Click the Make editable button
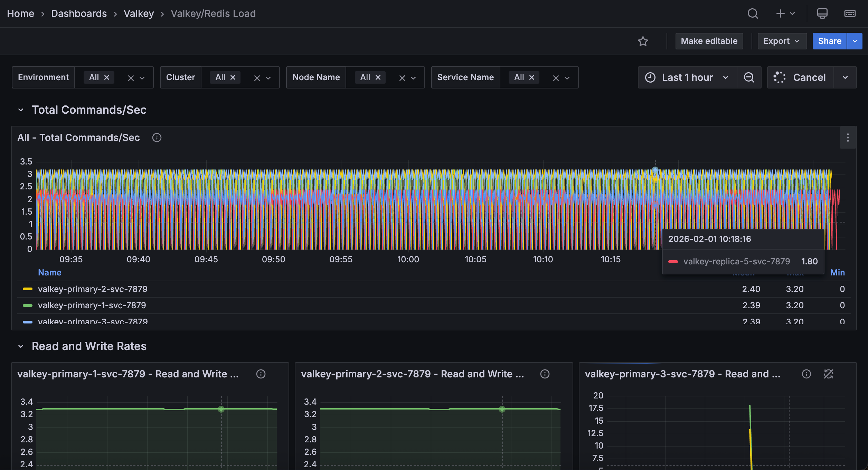 [709, 41]
